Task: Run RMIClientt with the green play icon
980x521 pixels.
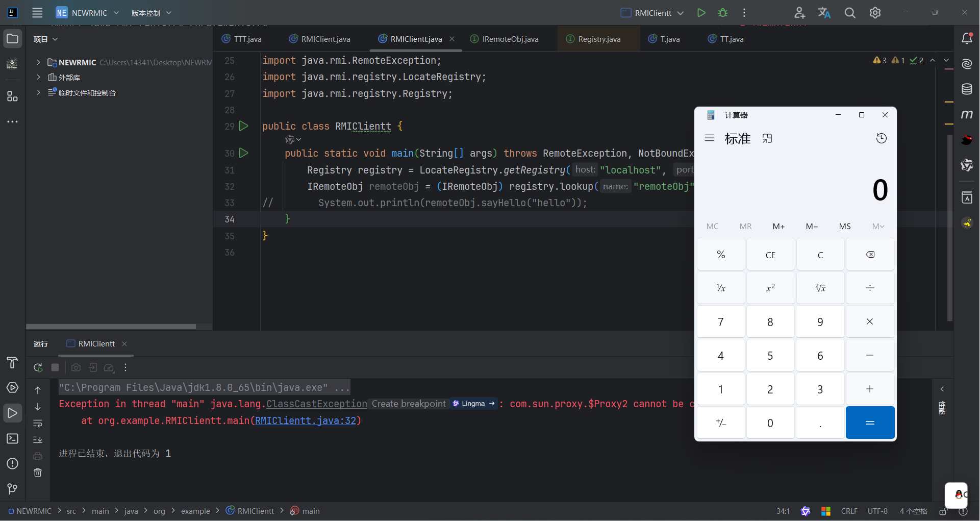Action: (x=701, y=13)
